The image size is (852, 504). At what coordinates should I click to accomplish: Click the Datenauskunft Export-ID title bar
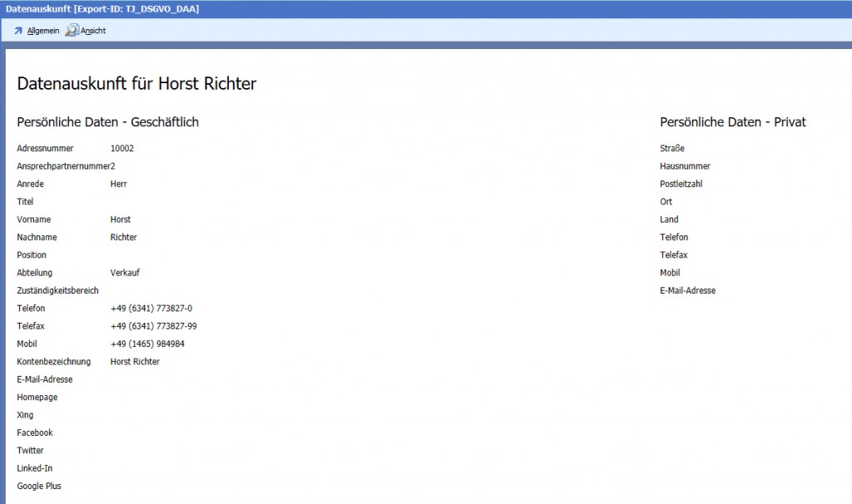coord(100,9)
